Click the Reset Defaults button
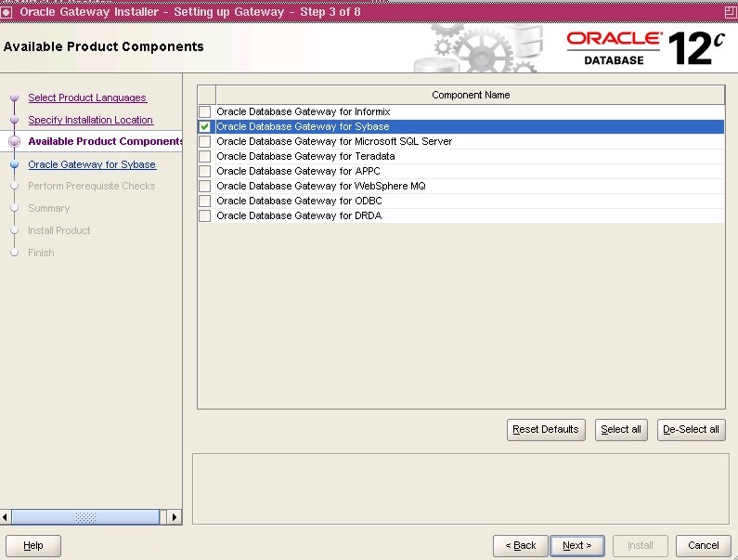 546,430
